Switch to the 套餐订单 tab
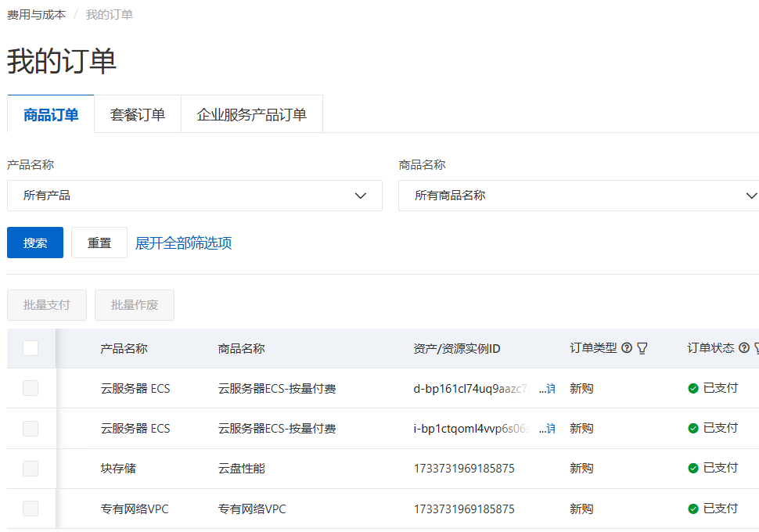Viewport: 759px width, 532px height. pos(138,115)
